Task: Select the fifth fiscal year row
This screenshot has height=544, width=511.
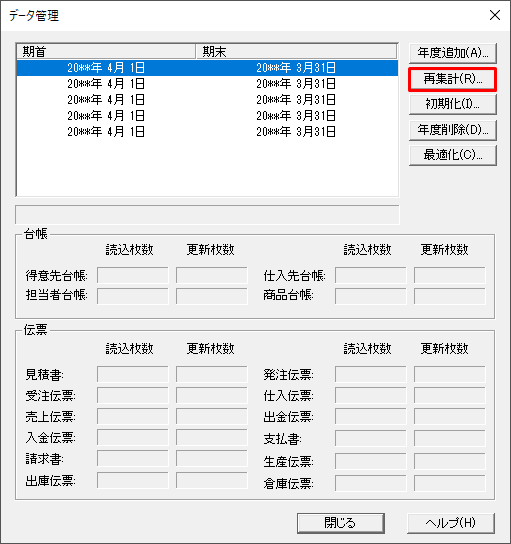Action: pos(207,131)
